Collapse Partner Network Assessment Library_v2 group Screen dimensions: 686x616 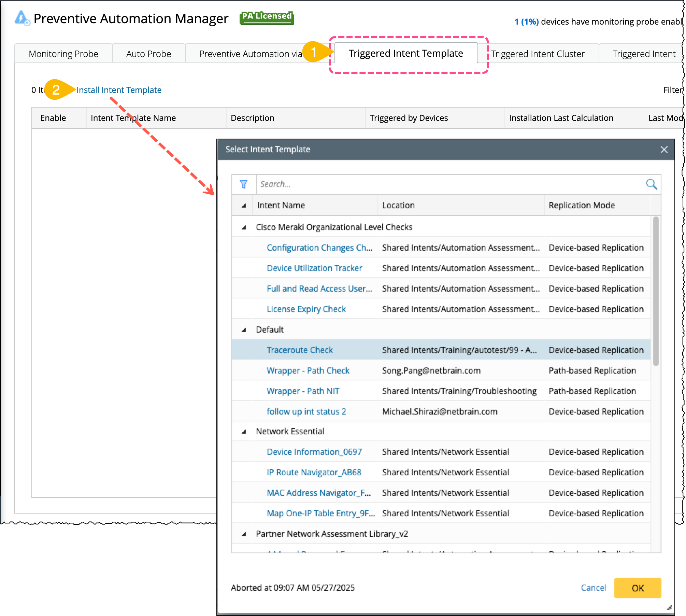(x=244, y=534)
